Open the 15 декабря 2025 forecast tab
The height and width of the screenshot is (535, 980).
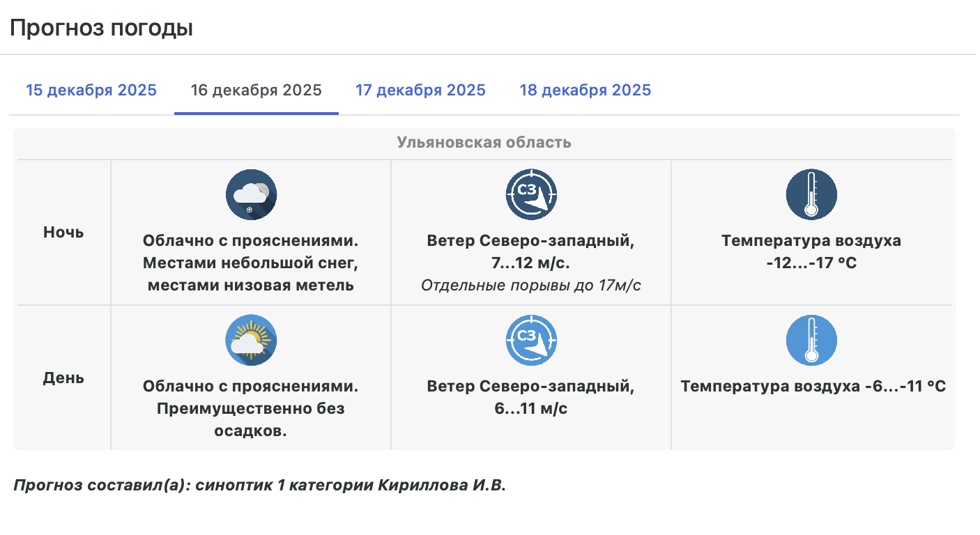pyautogui.click(x=91, y=90)
